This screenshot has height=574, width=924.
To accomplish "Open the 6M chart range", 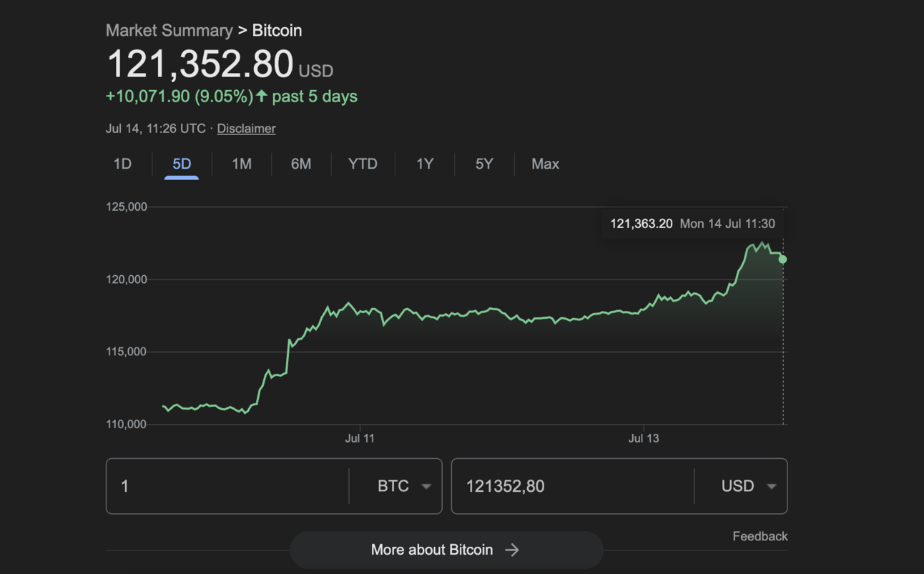I will 301,164.
